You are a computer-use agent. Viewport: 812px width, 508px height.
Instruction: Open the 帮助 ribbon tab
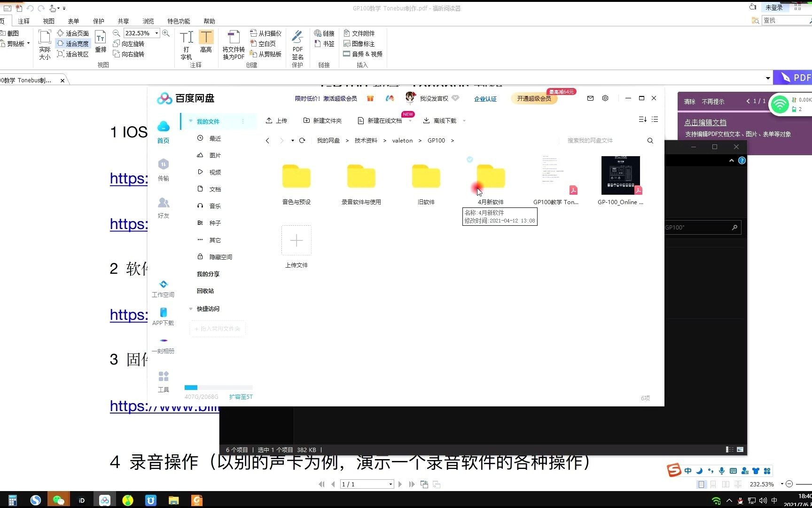pyautogui.click(x=209, y=21)
